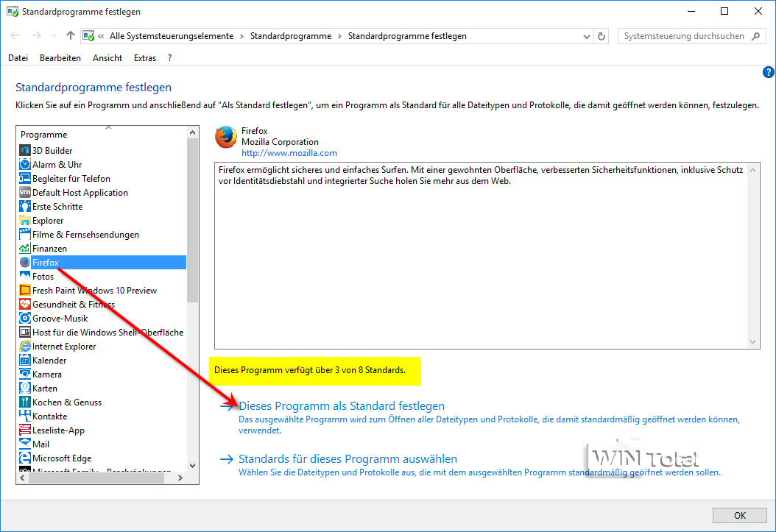Image resolution: width=776 pixels, height=532 pixels.
Task: Click description box scroll down arrow
Action: 752,342
